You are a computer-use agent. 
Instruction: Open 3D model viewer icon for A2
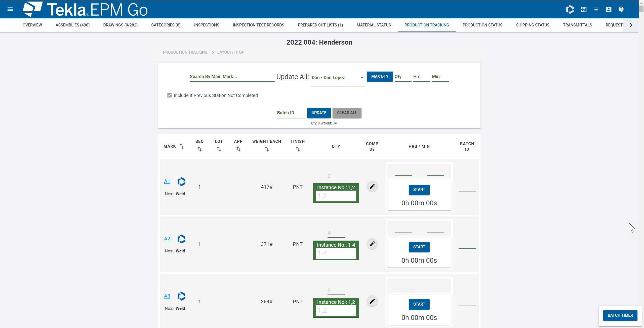coord(181,239)
